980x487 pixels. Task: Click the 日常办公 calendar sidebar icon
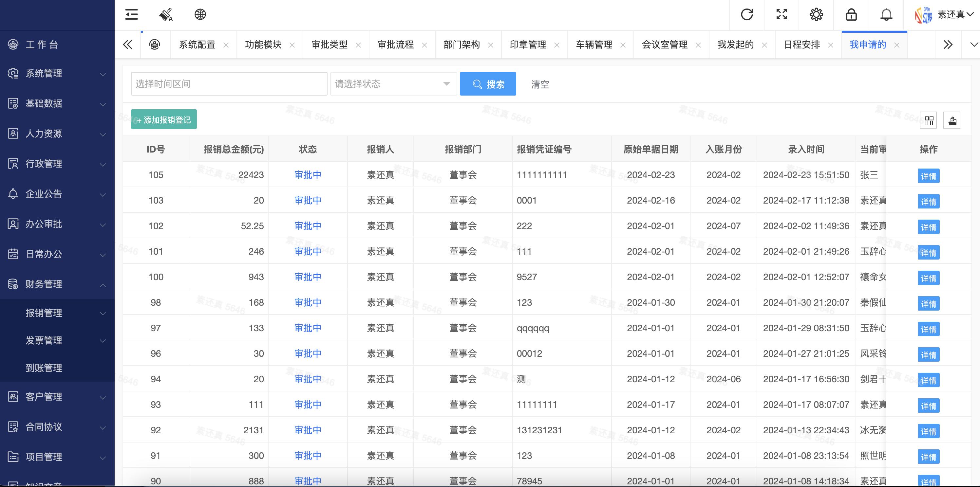point(13,254)
